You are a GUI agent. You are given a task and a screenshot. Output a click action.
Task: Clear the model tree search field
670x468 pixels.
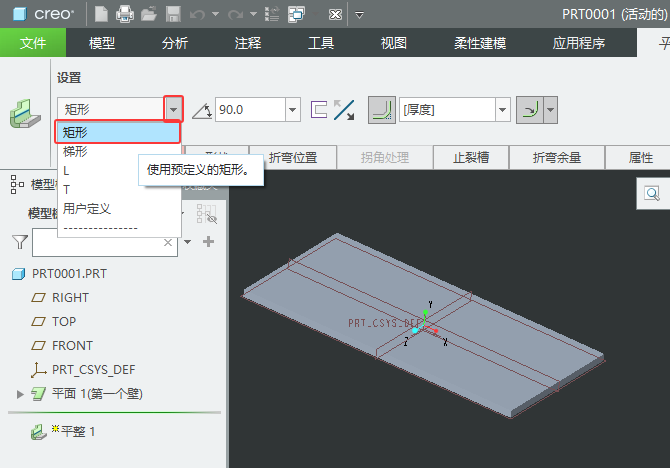168,242
